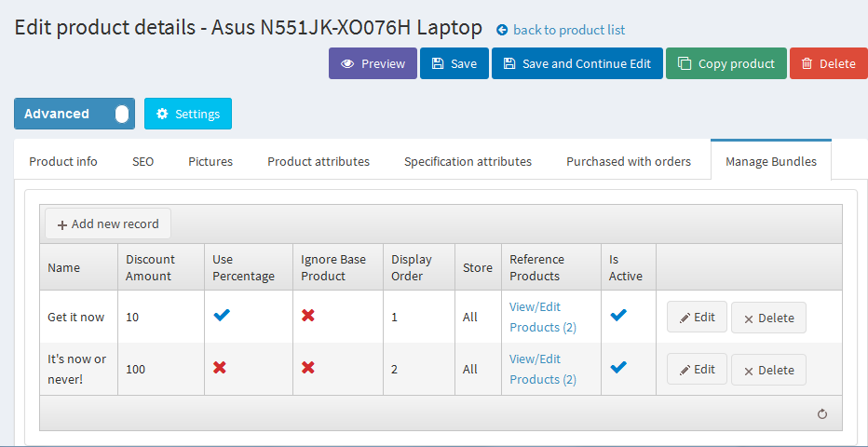Screen dimensions: 868x447
Task: Click Save and Continue Edit button
Action: pyautogui.click(x=576, y=64)
